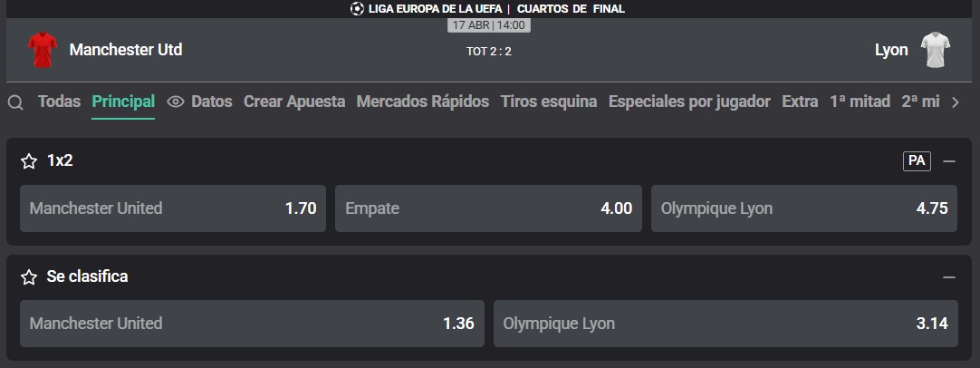Open the Mercados Rápidos tab
The height and width of the screenshot is (368, 980).
coord(422,102)
